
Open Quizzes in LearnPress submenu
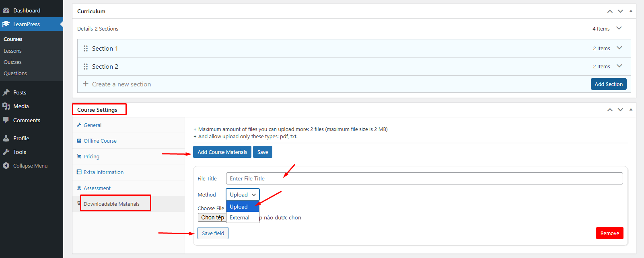(x=12, y=62)
